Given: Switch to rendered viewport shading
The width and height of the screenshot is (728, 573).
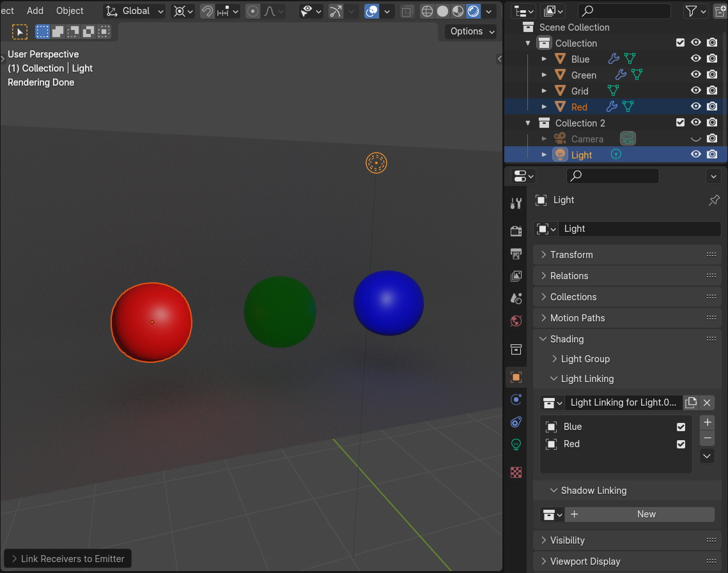Looking at the screenshot, I should coord(473,11).
